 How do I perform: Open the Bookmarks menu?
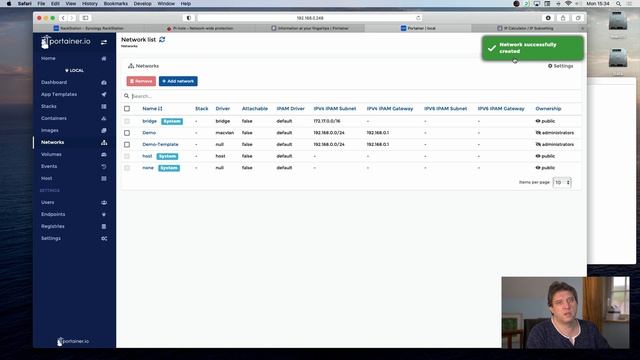click(x=116, y=4)
